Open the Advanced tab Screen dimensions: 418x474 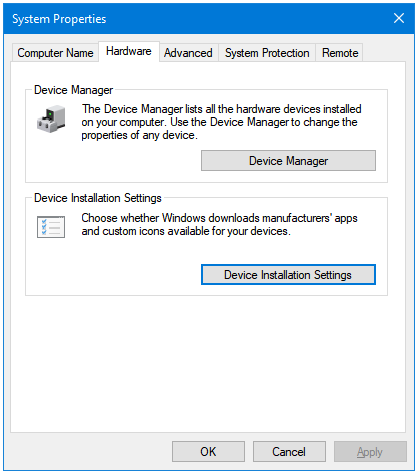pos(188,53)
